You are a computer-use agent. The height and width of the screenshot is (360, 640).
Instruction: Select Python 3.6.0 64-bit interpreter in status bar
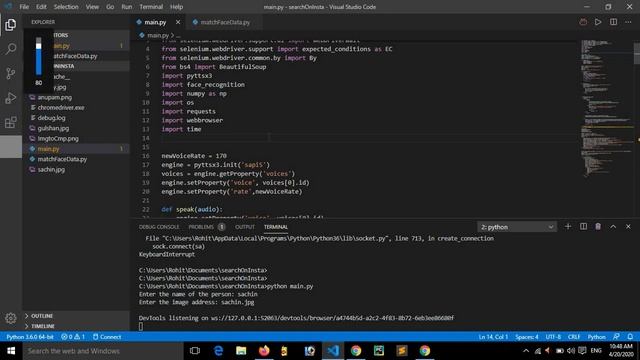coord(30,337)
